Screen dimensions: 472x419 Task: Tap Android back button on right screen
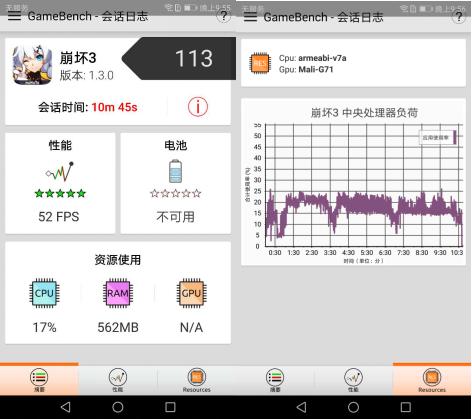point(301,407)
